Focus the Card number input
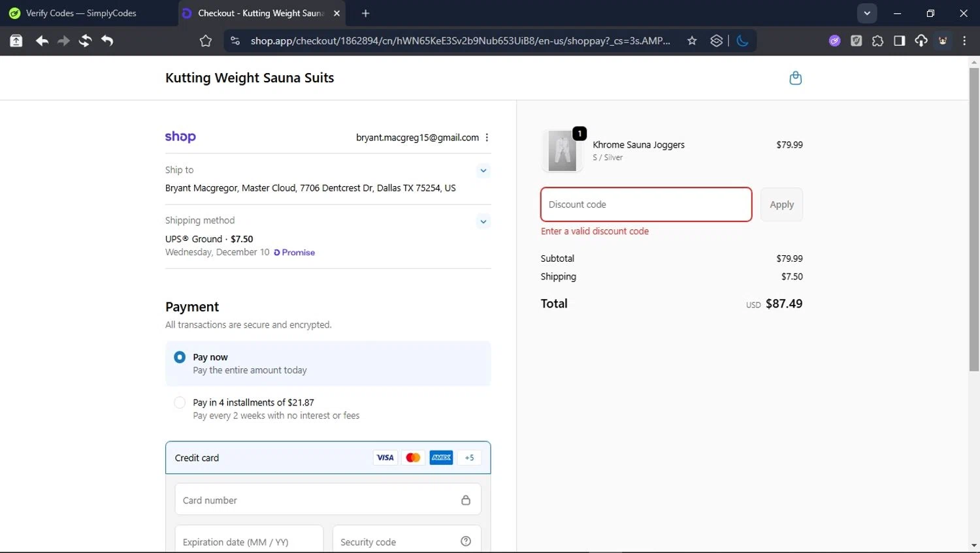 coord(328,500)
